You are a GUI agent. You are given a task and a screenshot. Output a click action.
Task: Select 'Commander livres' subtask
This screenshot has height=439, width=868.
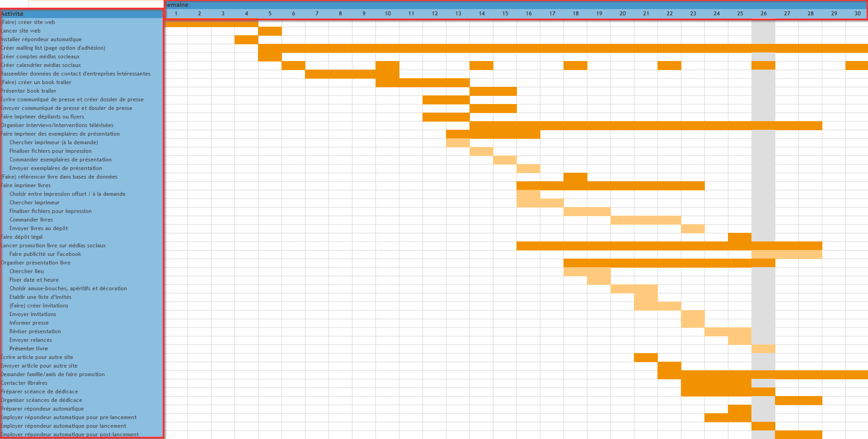(82, 220)
